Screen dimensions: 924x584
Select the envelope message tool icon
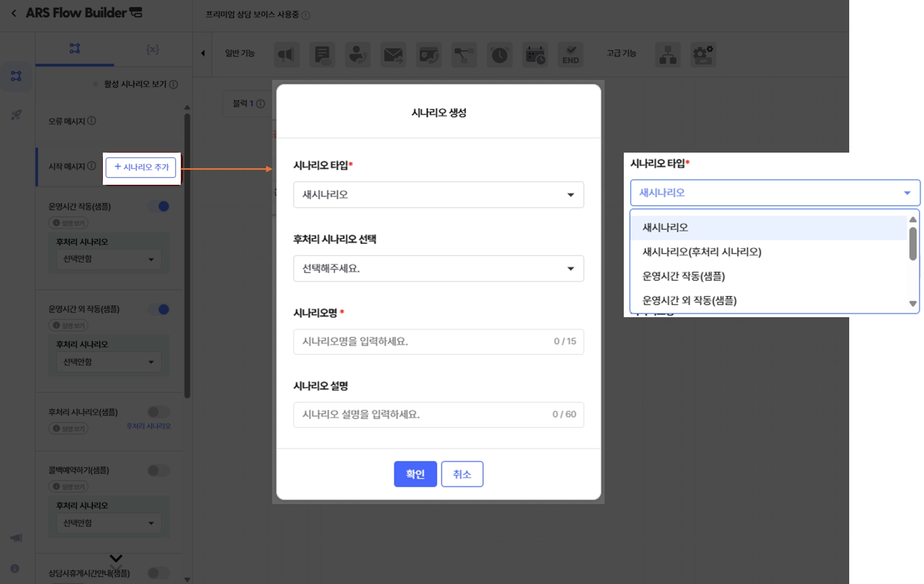pos(393,55)
